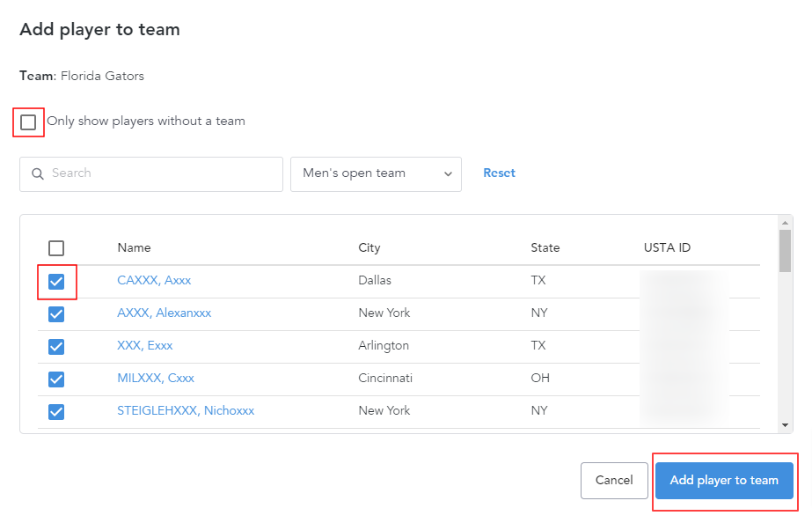812x523 pixels.
Task: Toggle the select-all checkbox in table header
Action: [56, 247]
